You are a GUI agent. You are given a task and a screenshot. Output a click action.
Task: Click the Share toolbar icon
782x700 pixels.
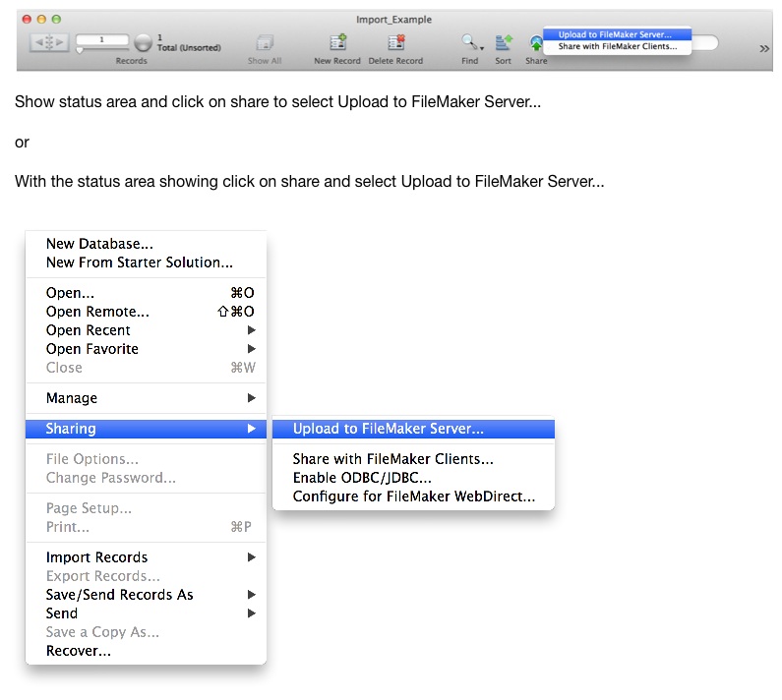pyautogui.click(x=536, y=44)
